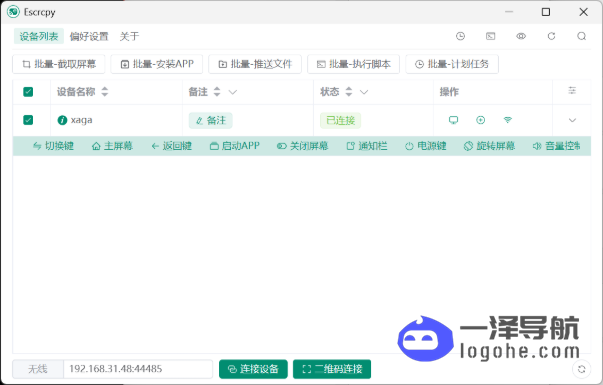603x385 pixels.
Task: Click 批量-执行脚本 button
Action: coord(353,64)
